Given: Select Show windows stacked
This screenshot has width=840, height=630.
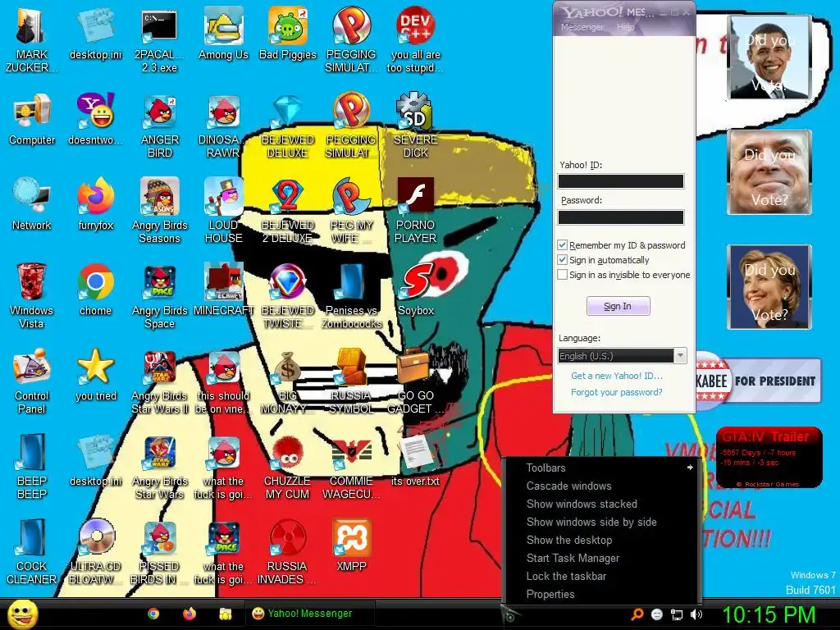Looking at the screenshot, I should tap(582, 504).
